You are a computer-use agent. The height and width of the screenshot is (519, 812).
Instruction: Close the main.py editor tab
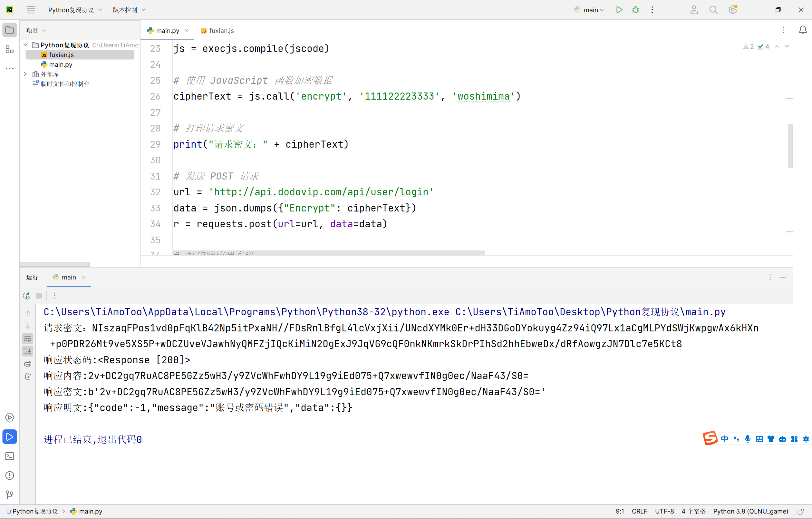[187, 30]
